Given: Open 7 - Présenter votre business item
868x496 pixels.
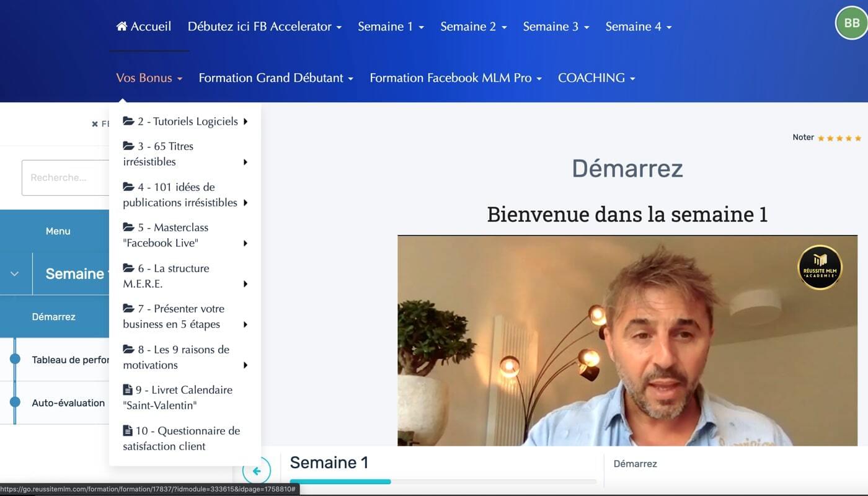Looking at the screenshot, I should (185, 316).
